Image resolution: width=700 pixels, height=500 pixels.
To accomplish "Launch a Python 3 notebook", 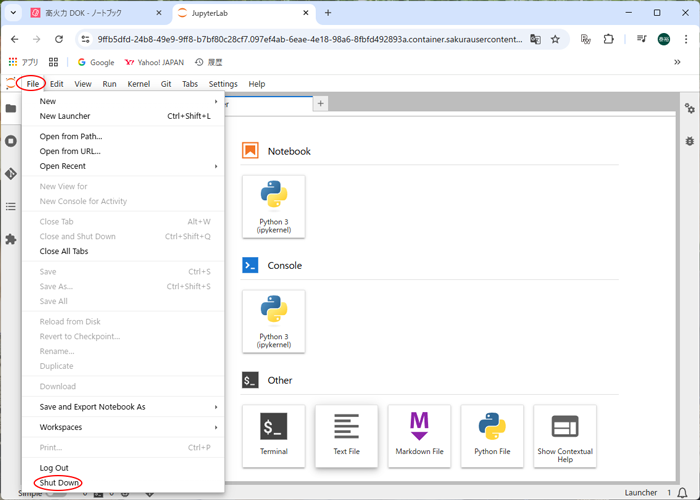I will 273,206.
